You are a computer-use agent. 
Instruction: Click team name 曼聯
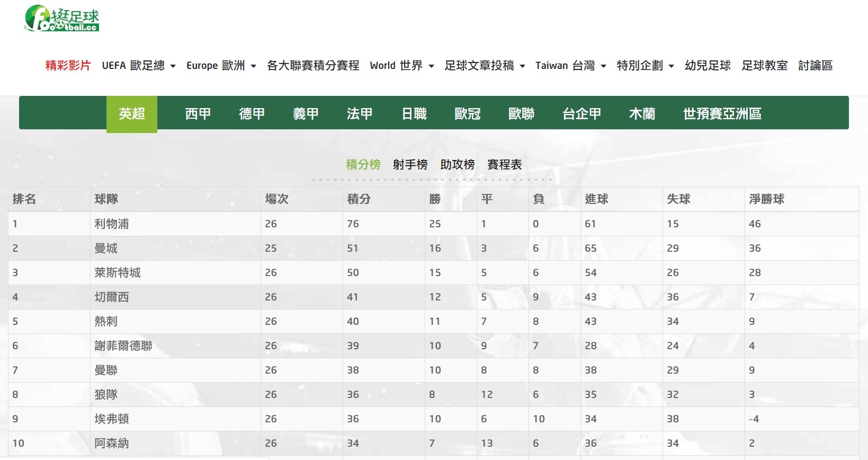click(x=106, y=370)
